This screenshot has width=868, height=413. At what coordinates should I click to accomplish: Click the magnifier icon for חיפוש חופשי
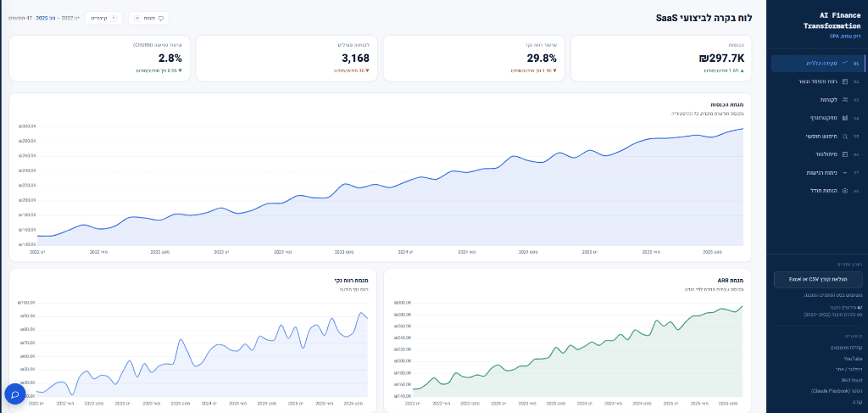point(845,136)
